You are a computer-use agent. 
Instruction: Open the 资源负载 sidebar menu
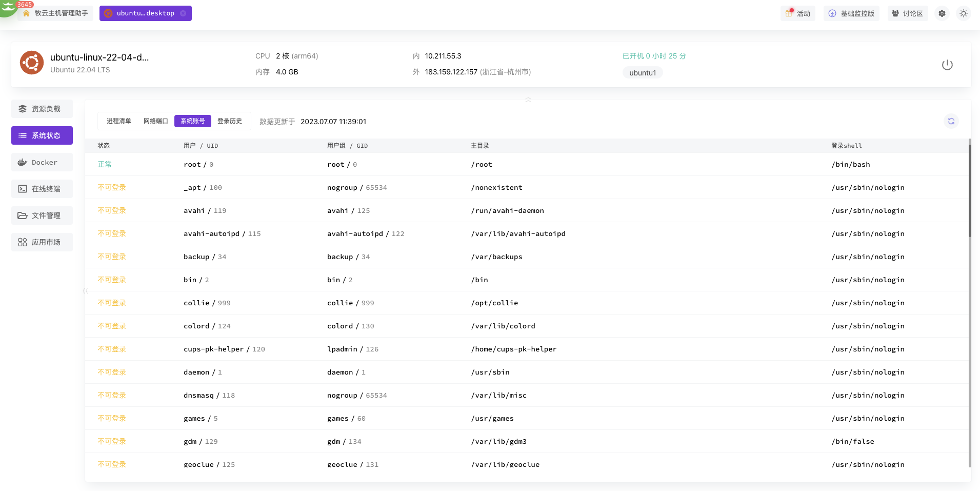pos(42,109)
